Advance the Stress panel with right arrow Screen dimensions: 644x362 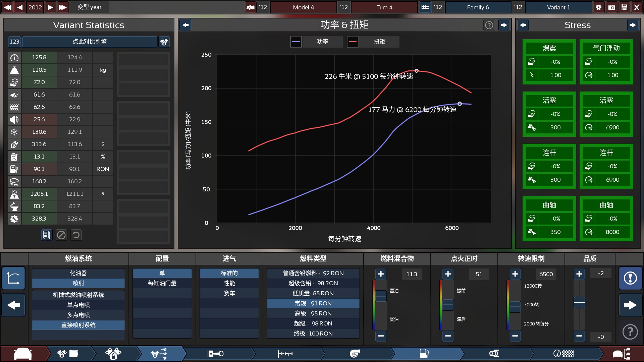[633, 25]
